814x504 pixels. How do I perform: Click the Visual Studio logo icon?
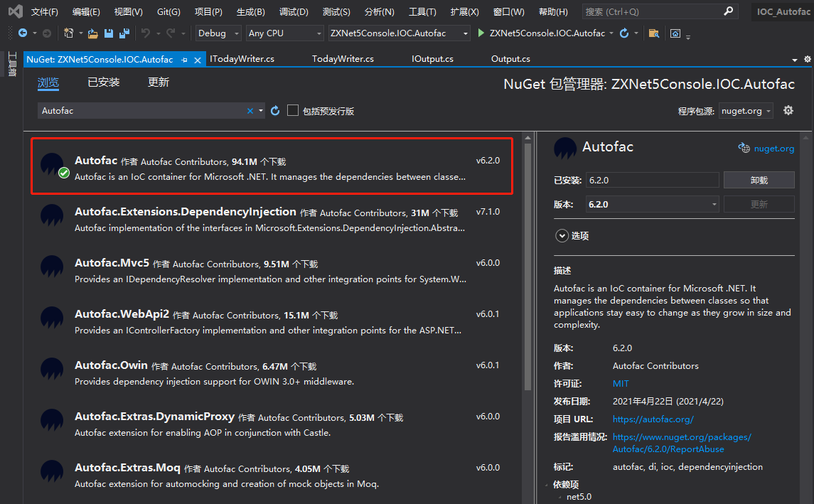(x=16, y=11)
